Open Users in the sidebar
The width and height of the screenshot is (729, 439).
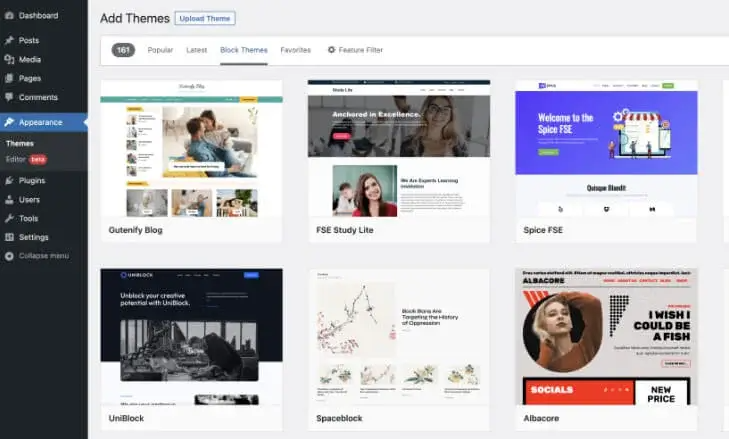click(44, 200)
